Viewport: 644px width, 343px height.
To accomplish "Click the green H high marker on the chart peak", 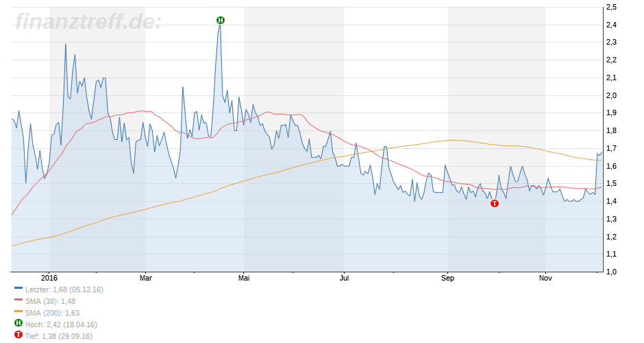I will pyautogui.click(x=221, y=21).
